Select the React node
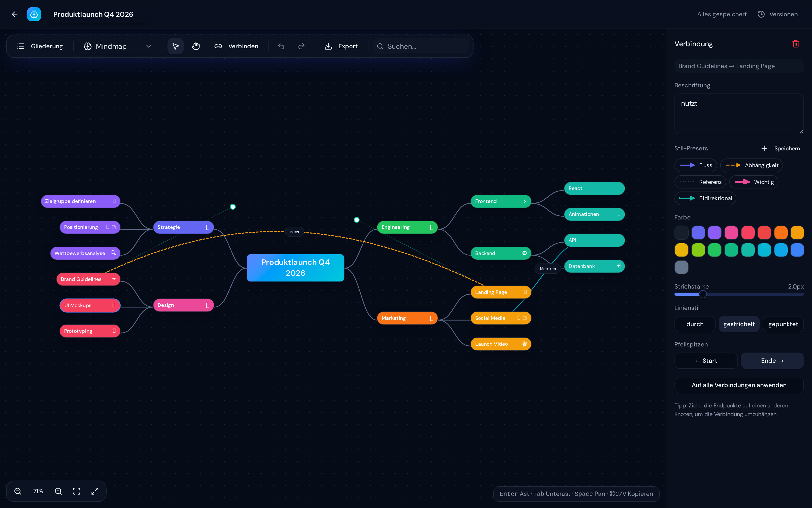Image resolution: width=812 pixels, height=508 pixels. [594, 188]
